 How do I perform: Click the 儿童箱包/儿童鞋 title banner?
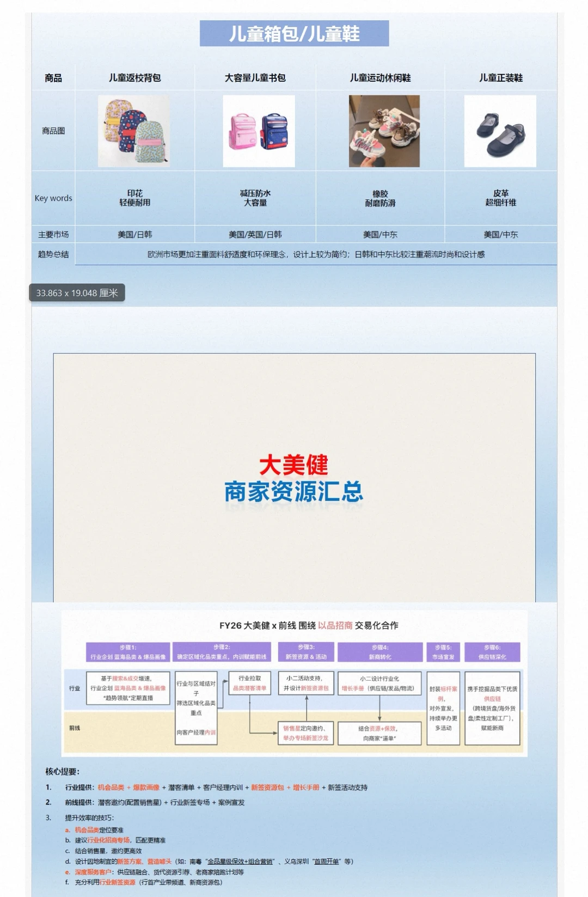tap(294, 34)
